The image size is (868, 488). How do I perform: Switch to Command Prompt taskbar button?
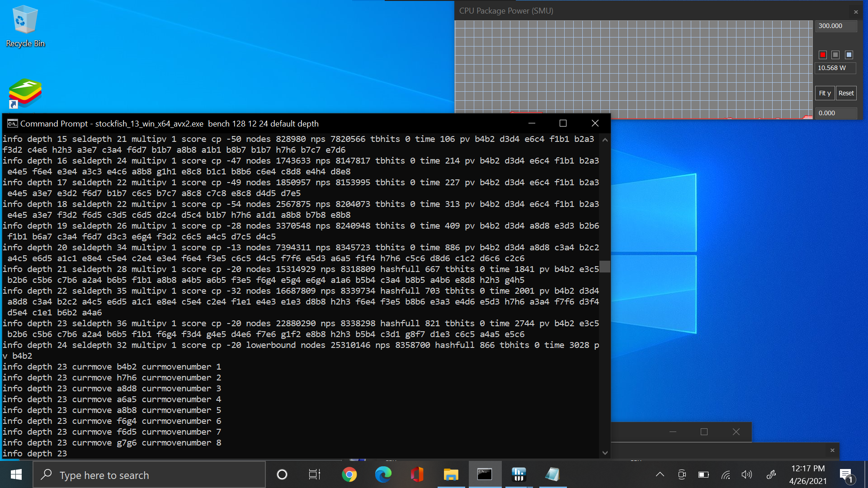pos(485,474)
